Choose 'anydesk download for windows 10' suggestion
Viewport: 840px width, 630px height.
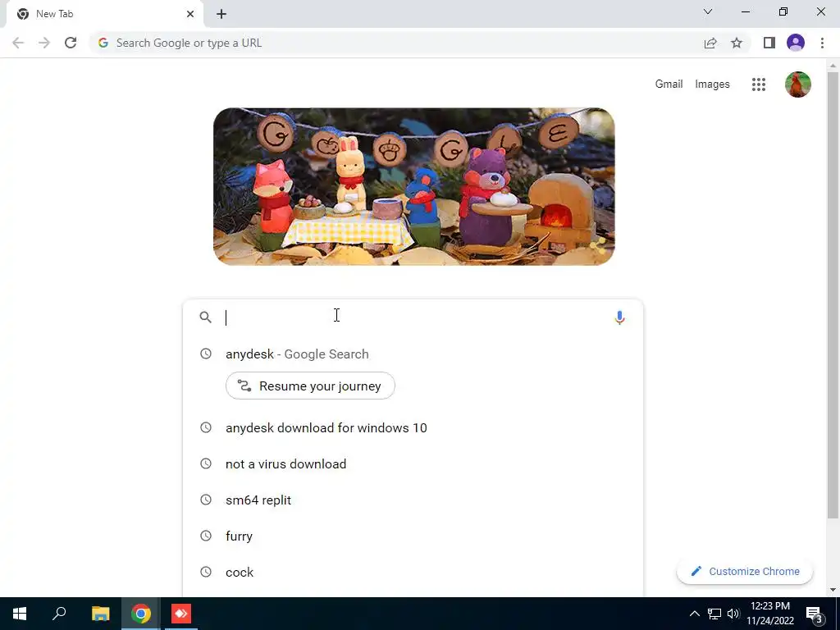tap(413, 428)
